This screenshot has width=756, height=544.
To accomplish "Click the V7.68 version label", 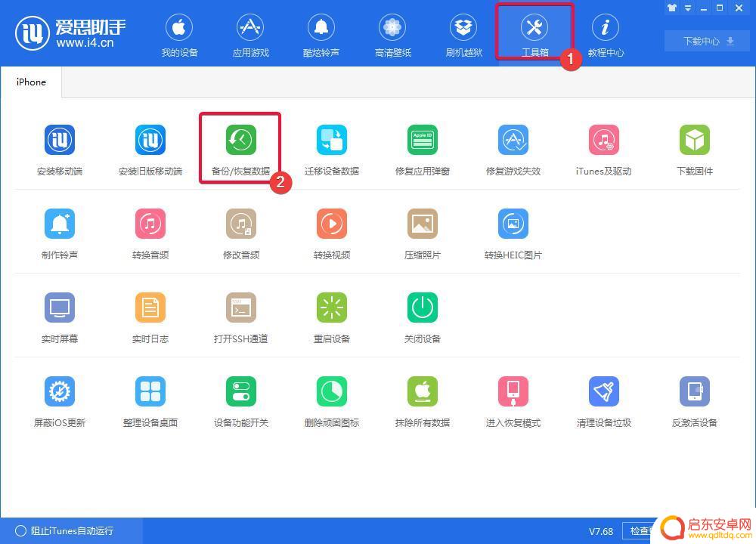I will (601, 531).
